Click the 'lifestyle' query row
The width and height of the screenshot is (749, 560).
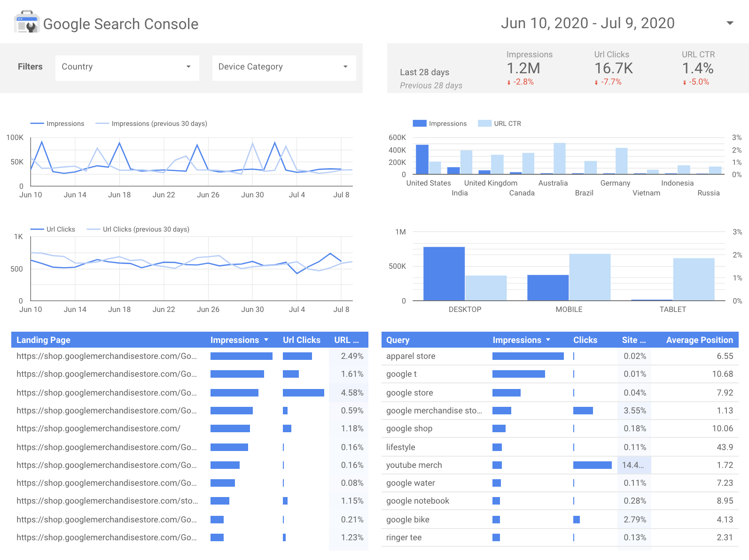pos(560,447)
